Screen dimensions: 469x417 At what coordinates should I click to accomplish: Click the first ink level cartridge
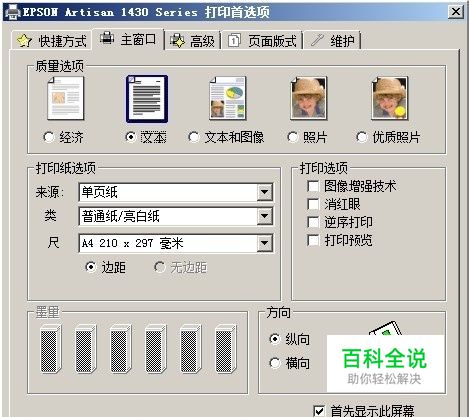(51, 349)
